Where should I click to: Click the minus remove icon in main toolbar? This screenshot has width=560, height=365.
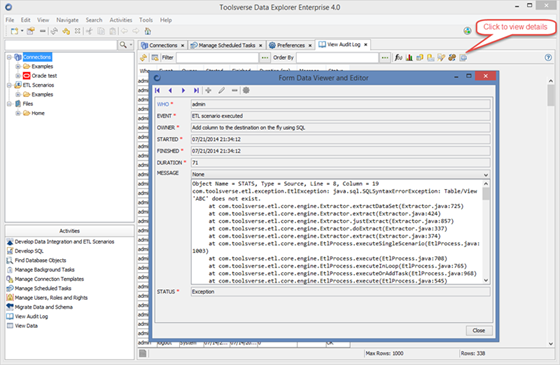pyautogui.click(x=42, y=31)
